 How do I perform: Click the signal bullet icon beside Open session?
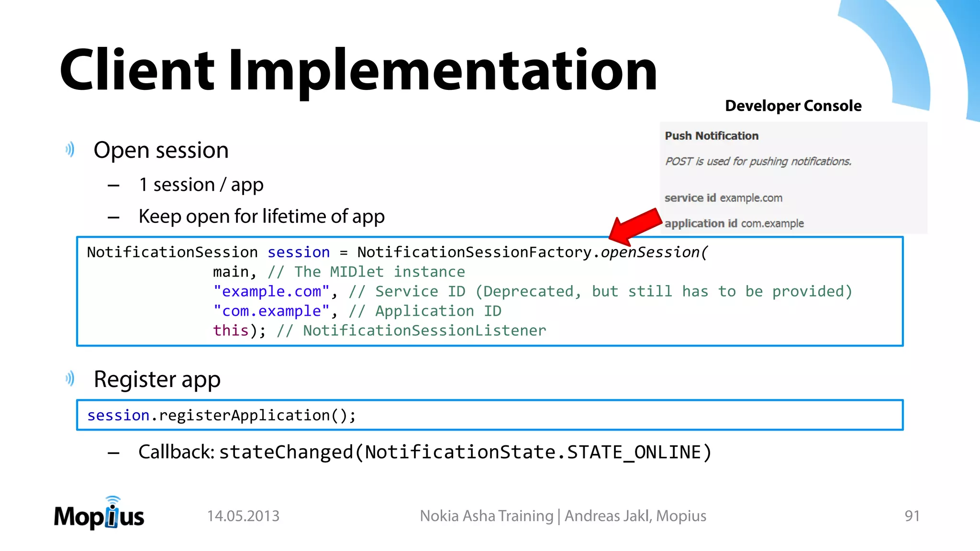70,150
